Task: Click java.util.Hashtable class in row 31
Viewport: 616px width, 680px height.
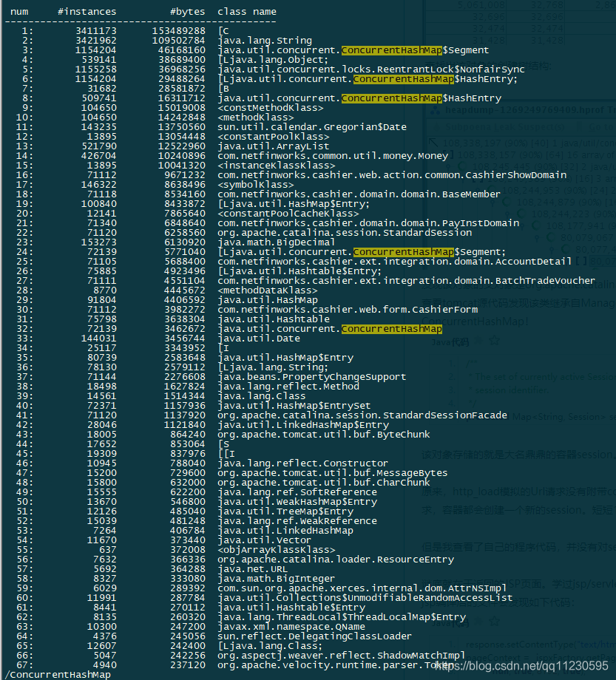Action: [274, 319]
